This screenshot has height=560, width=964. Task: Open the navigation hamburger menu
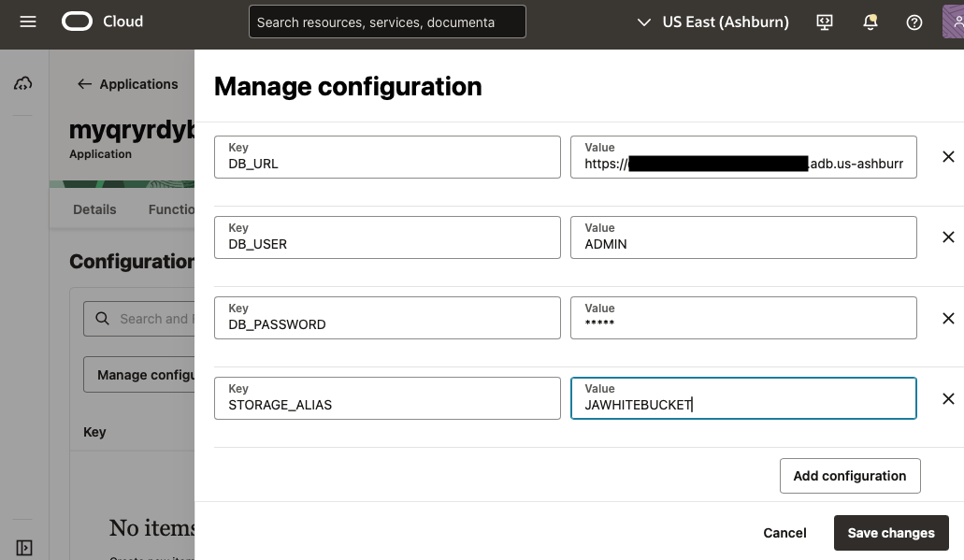tap(27, 22)
